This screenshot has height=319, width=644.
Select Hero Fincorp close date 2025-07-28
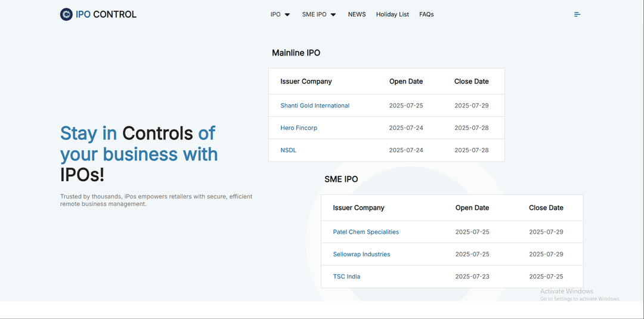click(471, 128)
